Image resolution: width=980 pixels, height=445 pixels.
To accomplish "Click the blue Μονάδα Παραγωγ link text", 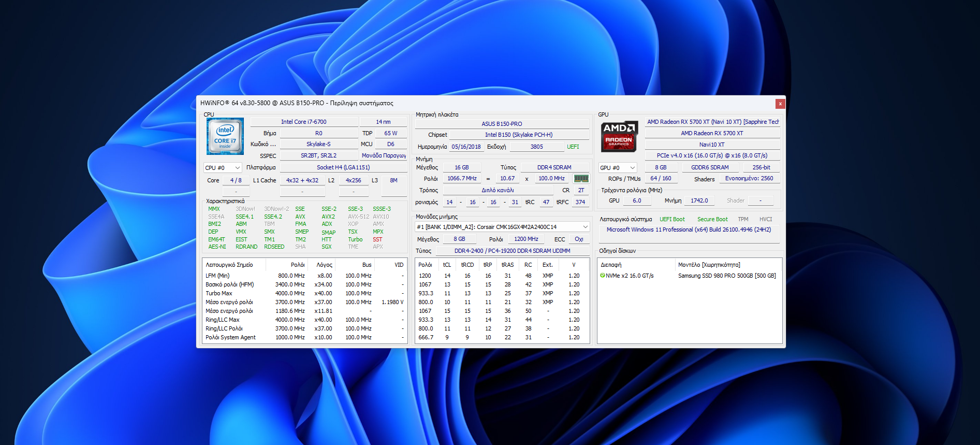I will pyautogui.click(x=384, y=155).
